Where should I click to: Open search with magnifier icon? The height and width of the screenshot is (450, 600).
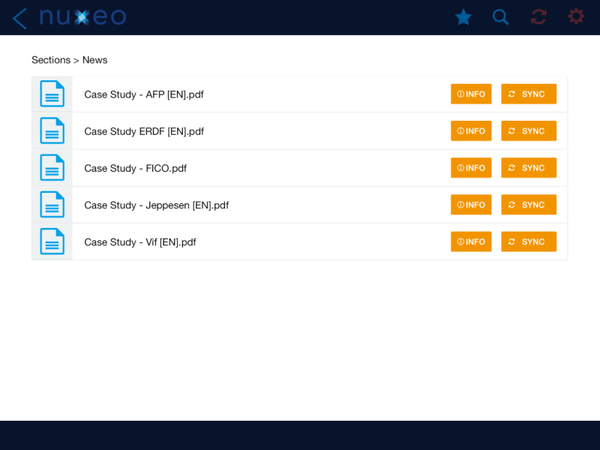tap(501, 17)
